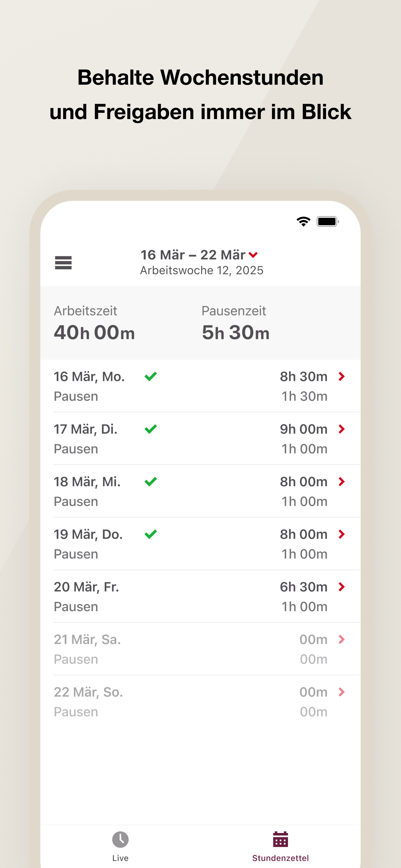Switch to the Live tab label

120,858
